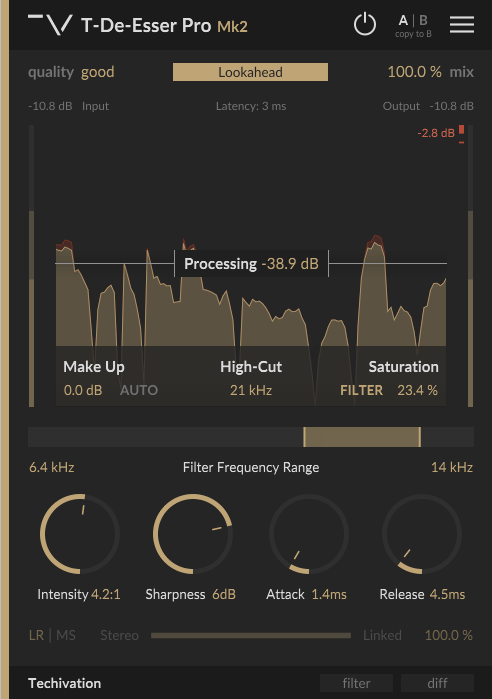Click the Release knob
This screenshot has height=699, width=492.
pos(422,534)
